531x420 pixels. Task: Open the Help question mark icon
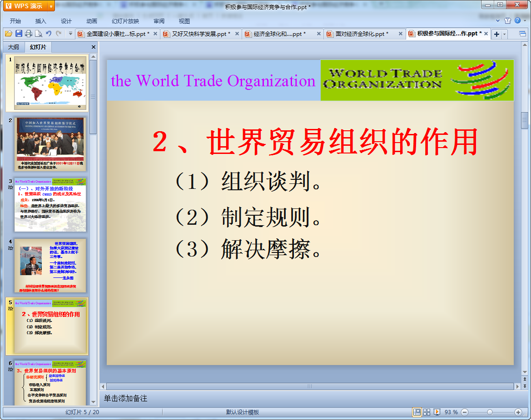pyautogui.click(x=517, y=20)
